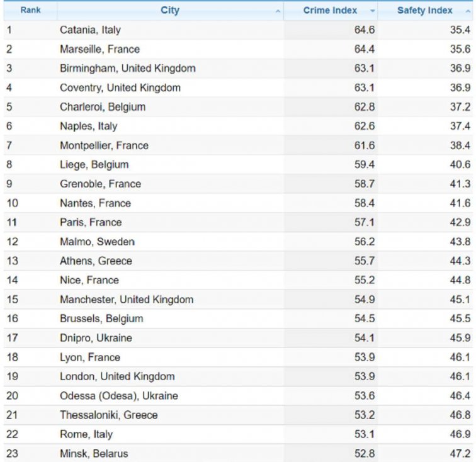The image size is (476, 462).
Task: Click safety index value 46.9 for Rome
Action: click(x=460, y=434)
